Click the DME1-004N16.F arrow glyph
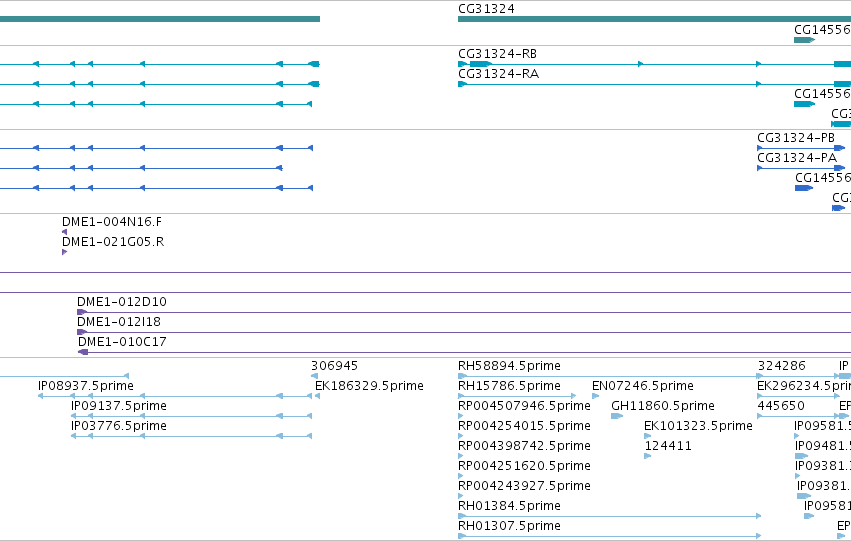Viewport: 851px width, 541px height. (65, 232)
